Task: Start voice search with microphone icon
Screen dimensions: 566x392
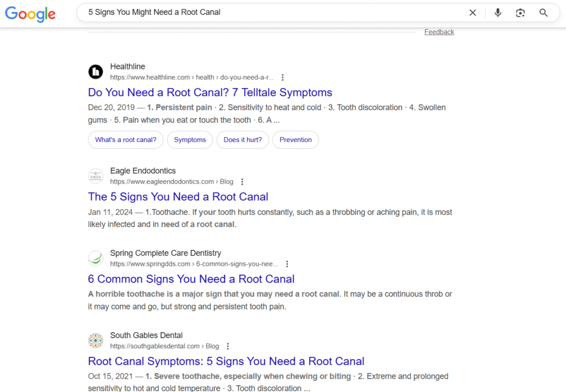Action: pyautogui.click(x=498, y=13)
